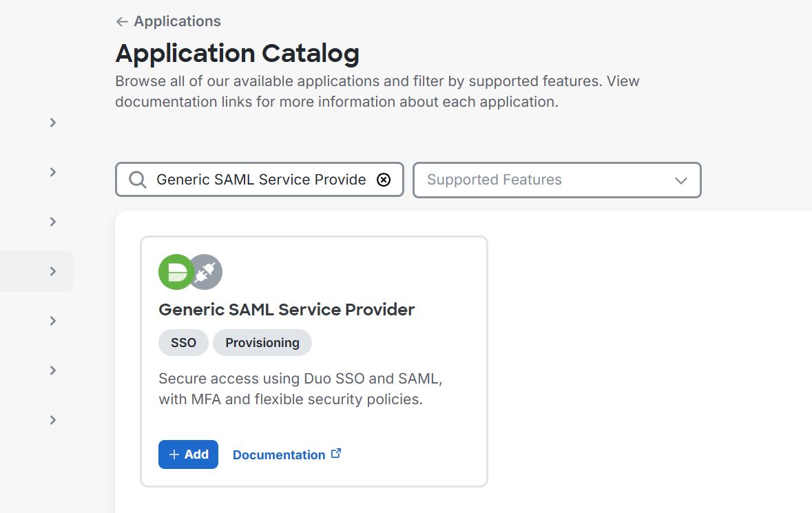Expand the fifth sidebar chevron
Viewport: 812px width, 513px height.
point(53,321)
